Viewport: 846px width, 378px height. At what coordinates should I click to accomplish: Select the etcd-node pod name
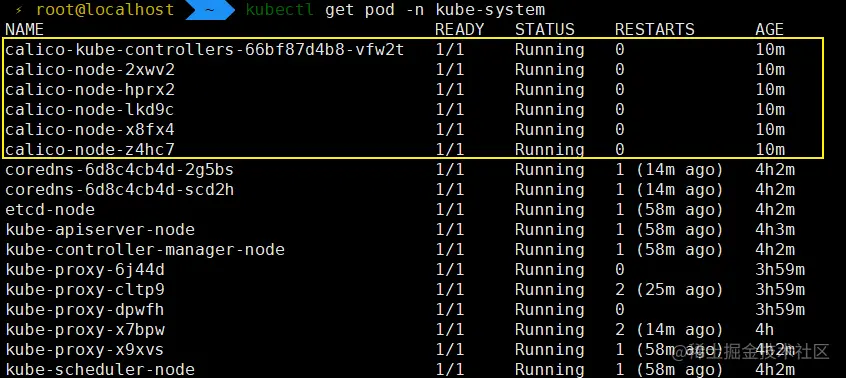[x=50, y=210]
